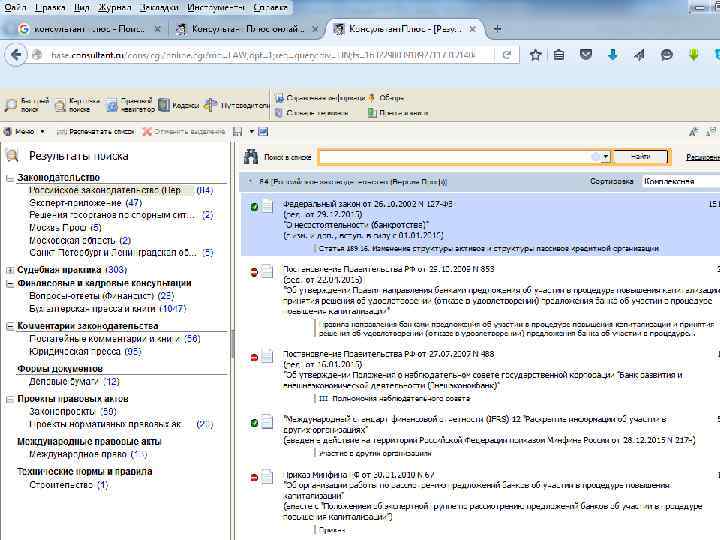Select Московская область (2) in the tree
720x540 pixels.
coord(80,241)
